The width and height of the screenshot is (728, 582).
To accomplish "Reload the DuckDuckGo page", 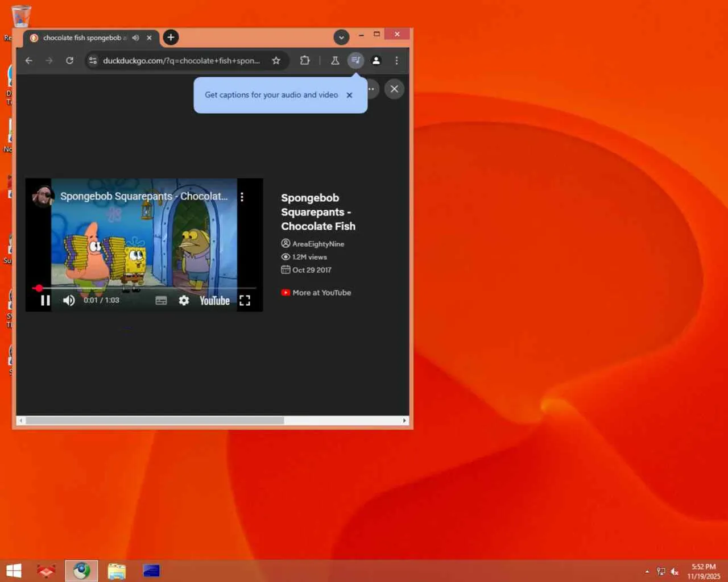I will coord(69,60).
